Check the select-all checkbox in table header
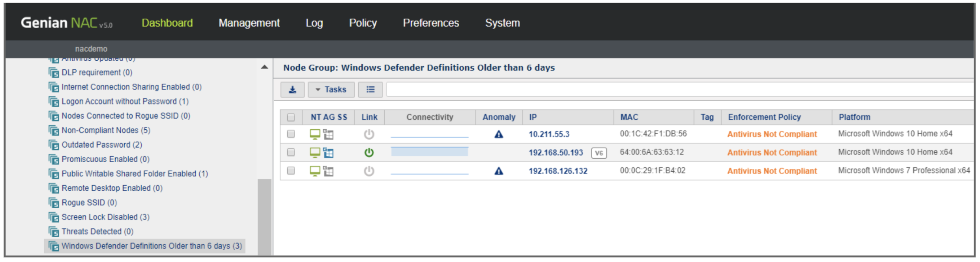Viewport: 980px width, 262px height. (x=291, y=118)
